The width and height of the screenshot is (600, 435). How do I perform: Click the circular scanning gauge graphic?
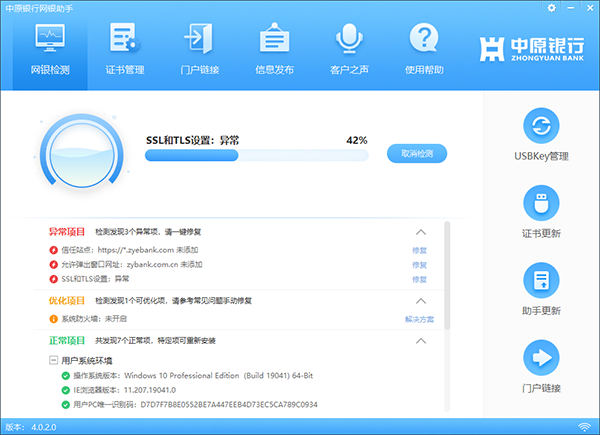click(x=82, y=151)
